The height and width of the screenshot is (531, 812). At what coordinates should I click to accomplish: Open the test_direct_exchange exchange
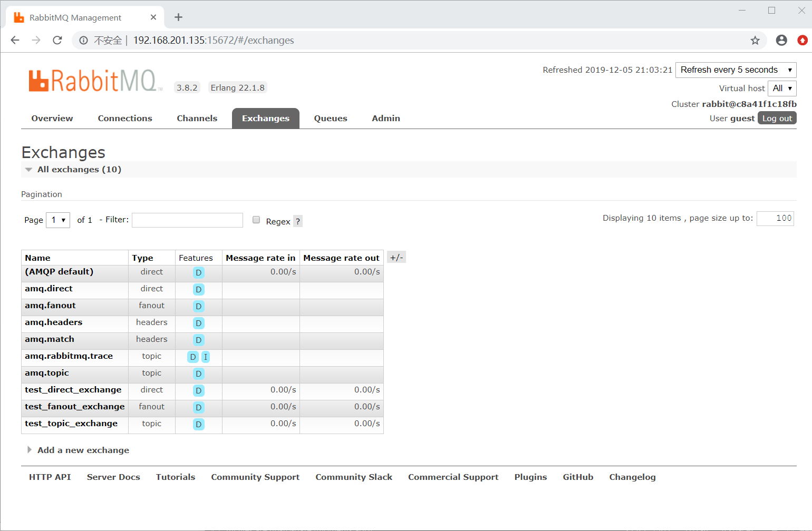(x=73, y=390)
